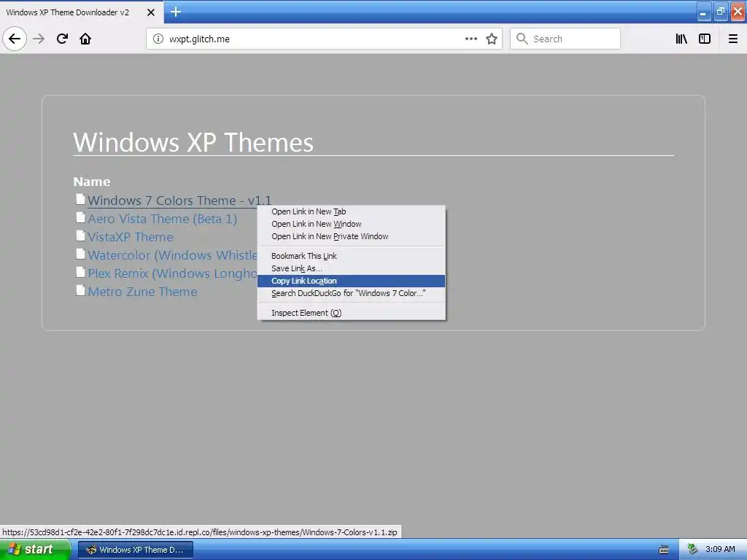
Task: Go back with the browser back arrow
Action: [x=15, y=39]
